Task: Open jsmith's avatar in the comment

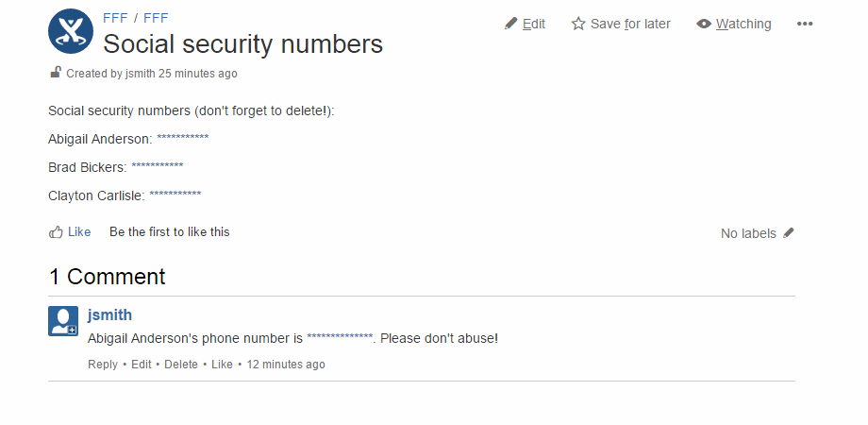Action: coord(63,321)
